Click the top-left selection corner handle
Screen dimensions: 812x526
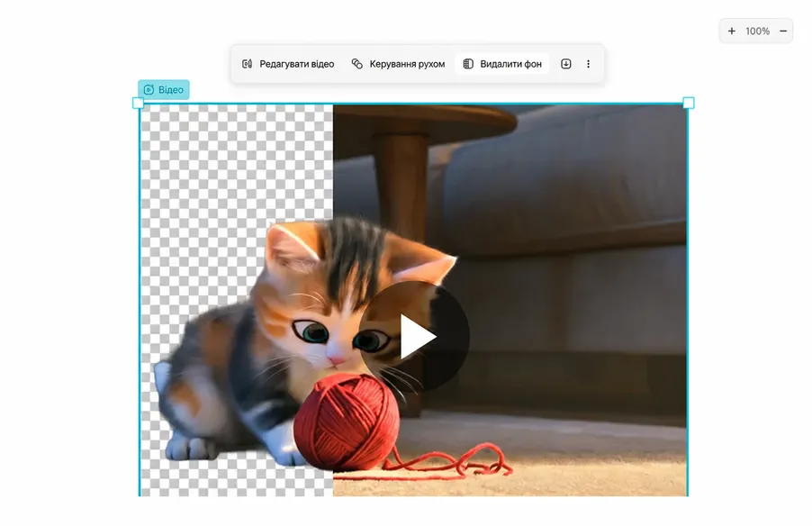point(139,103)
